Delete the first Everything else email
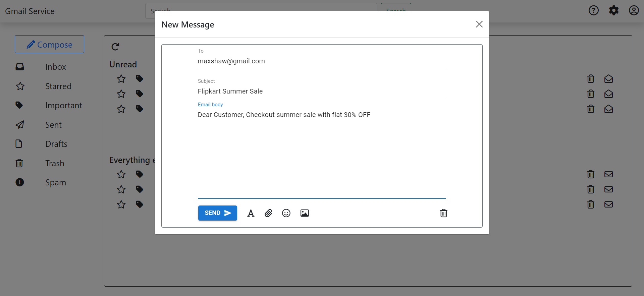Screen dimensions: 644x296 591,174
